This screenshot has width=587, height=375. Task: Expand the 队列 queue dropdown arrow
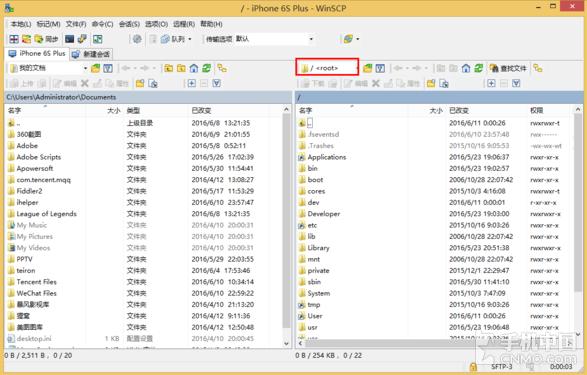[190, 39]
